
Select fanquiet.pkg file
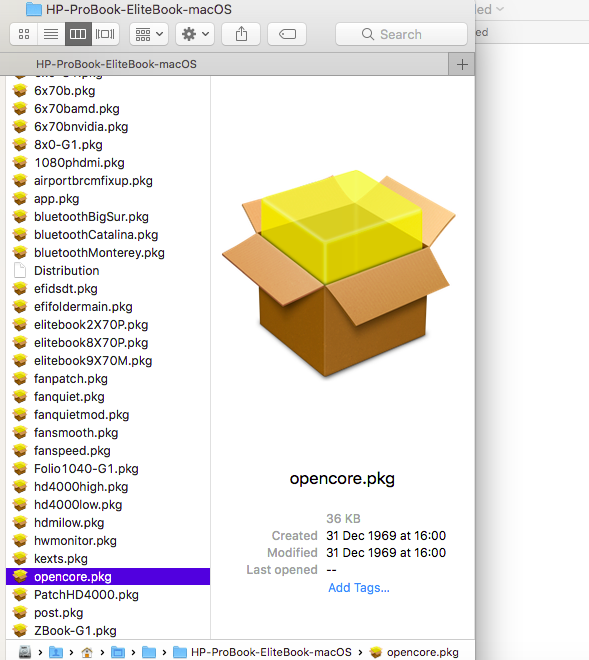(108, 397)
